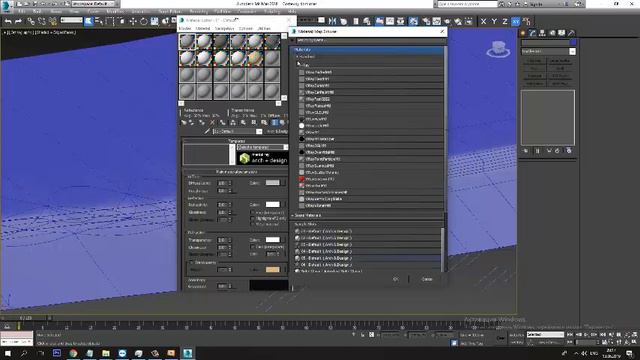
Task: Open the selection filter dropdown
Action: click(71, 20)
